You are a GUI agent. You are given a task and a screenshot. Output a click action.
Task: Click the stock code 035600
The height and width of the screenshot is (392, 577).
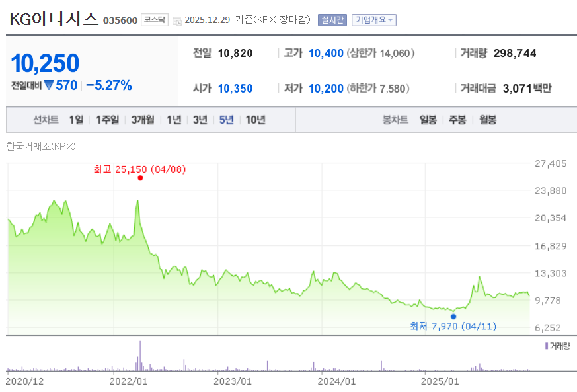[120, 20]
